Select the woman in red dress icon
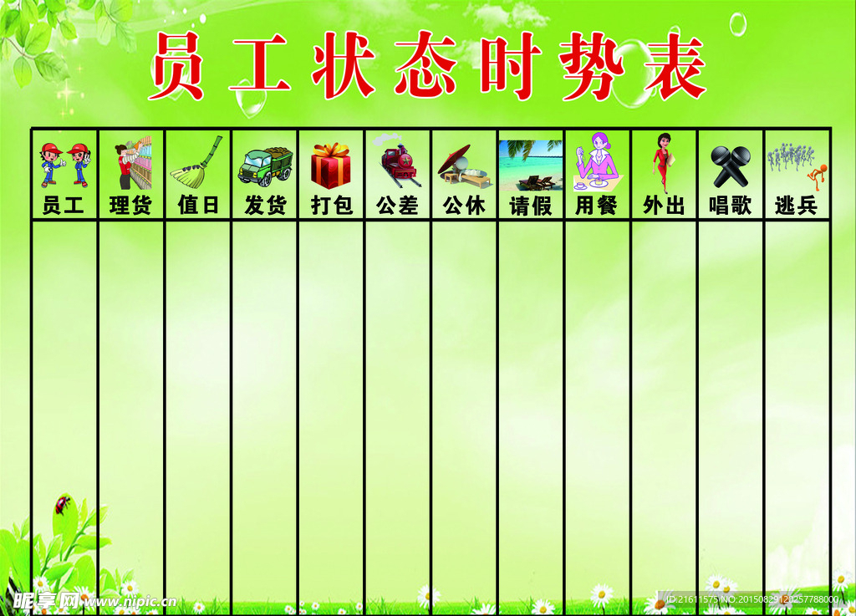856x616 pixels. (663, 163)
